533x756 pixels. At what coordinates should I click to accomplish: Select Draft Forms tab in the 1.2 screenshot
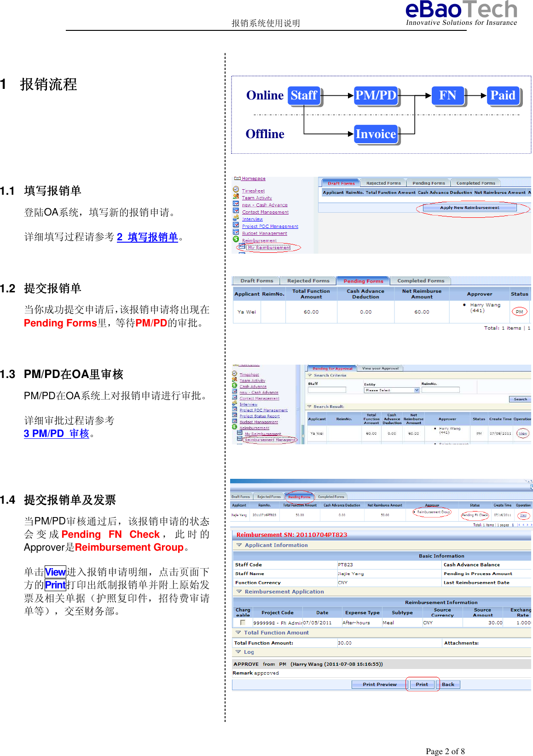256,281
